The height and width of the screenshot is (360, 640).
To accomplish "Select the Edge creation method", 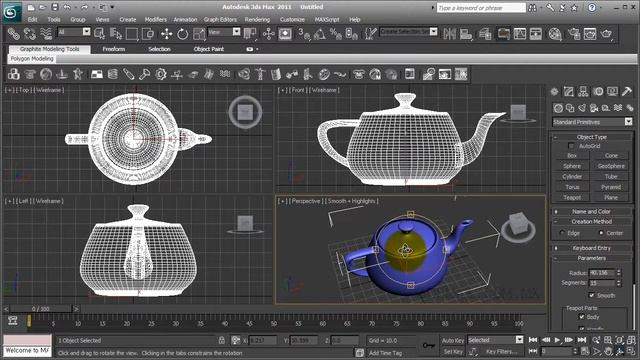I will pos(562,233).
